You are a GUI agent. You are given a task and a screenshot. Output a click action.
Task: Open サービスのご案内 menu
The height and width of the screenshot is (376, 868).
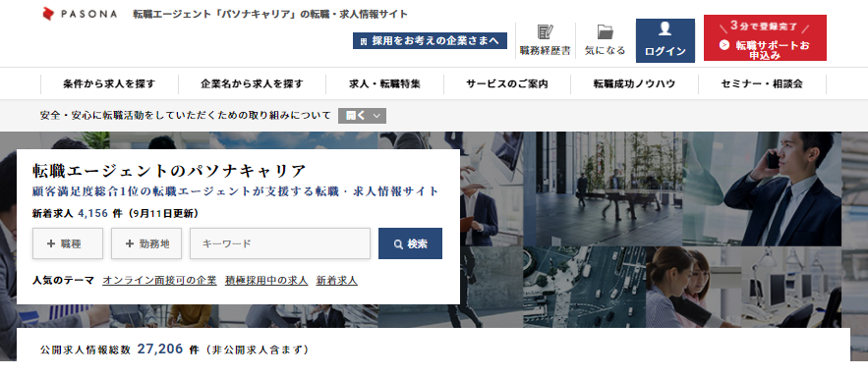click(507, 84)
